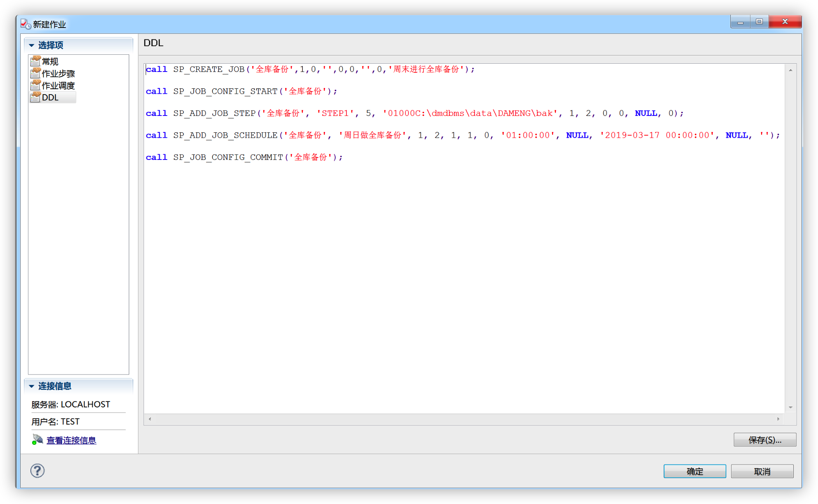Click the backup path string with DAMENG\bak
Screen dimensions: 818x504
(x=470, y=113)
